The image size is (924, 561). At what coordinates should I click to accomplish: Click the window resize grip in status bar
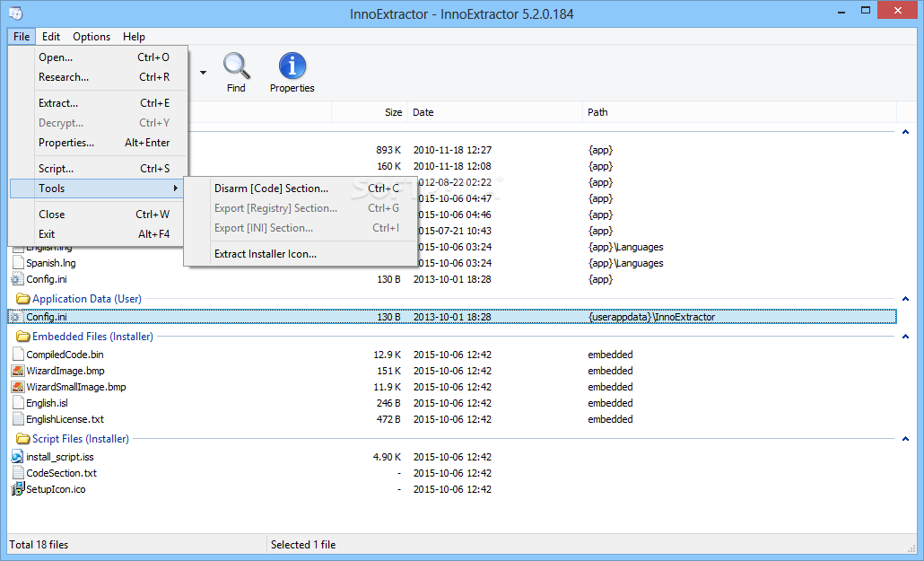pos(911,548)
